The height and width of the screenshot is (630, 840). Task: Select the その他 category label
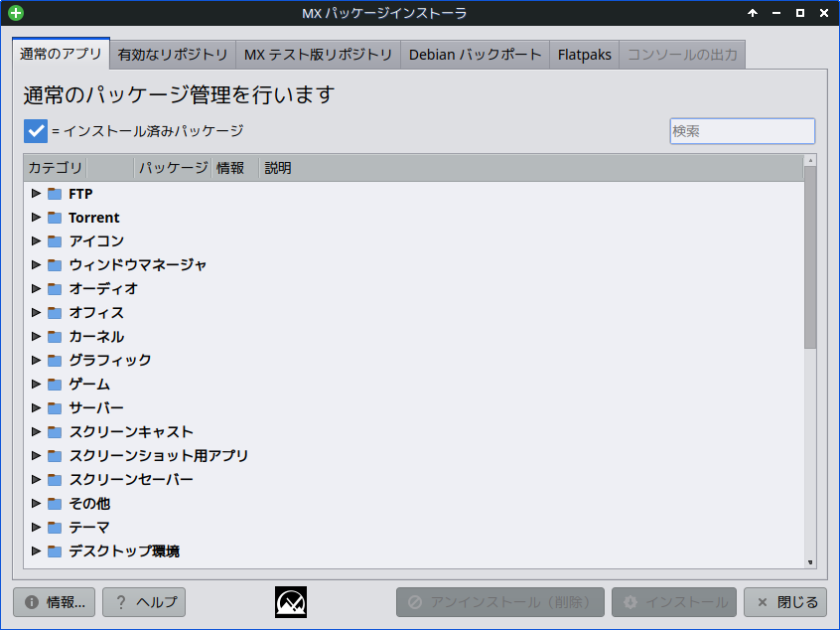(89, 504)
